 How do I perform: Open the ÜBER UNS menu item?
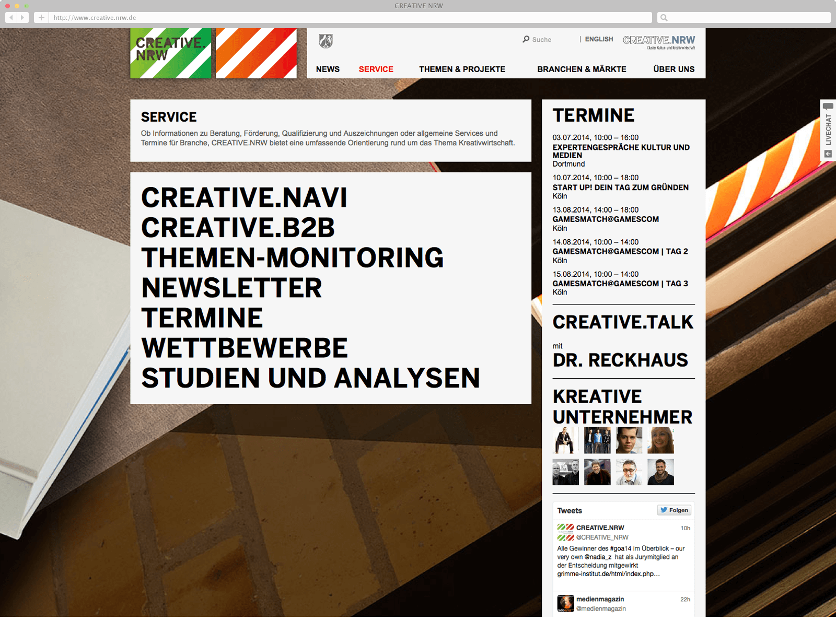pos(674,69)
